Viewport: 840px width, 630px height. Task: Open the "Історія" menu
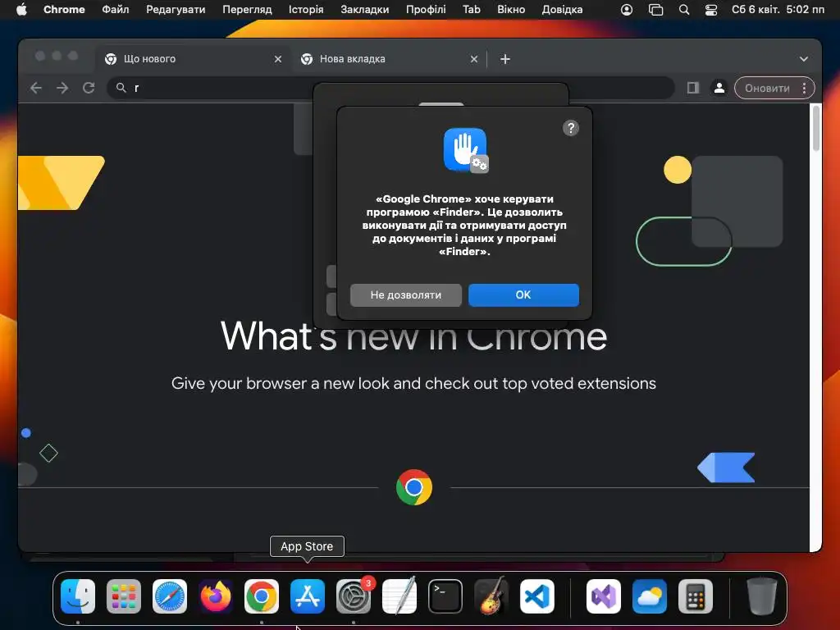[x=306, y=10]
